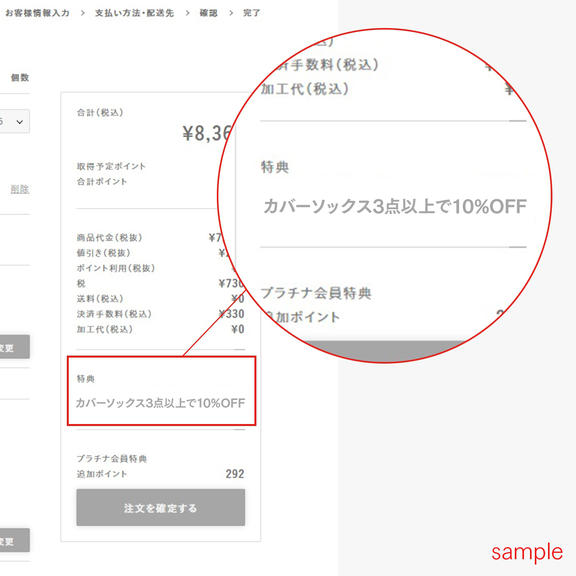Click enlarged カバーソックス3点以上で10%OFF text in red circle

click(x=395, y=206)
